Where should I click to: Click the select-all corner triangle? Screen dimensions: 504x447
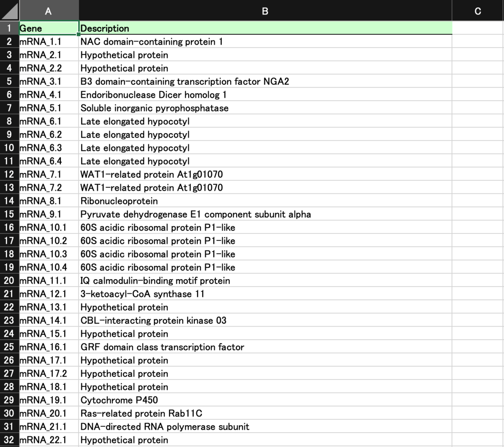pos(9,10)
